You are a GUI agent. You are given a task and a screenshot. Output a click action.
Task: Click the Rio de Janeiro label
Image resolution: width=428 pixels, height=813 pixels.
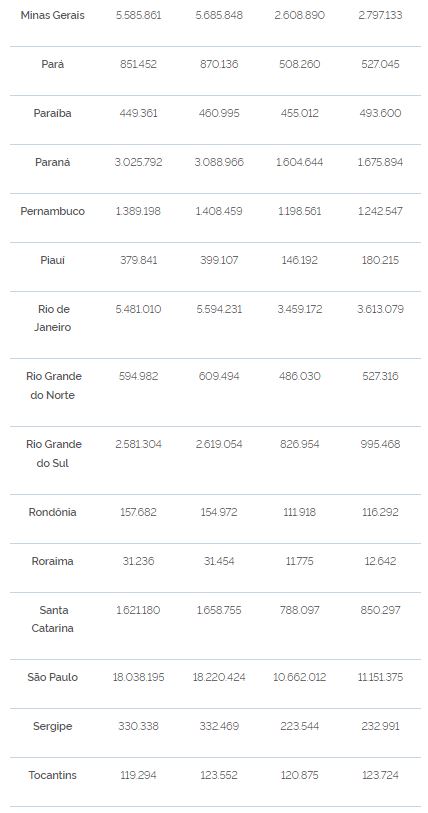[52, 318]
